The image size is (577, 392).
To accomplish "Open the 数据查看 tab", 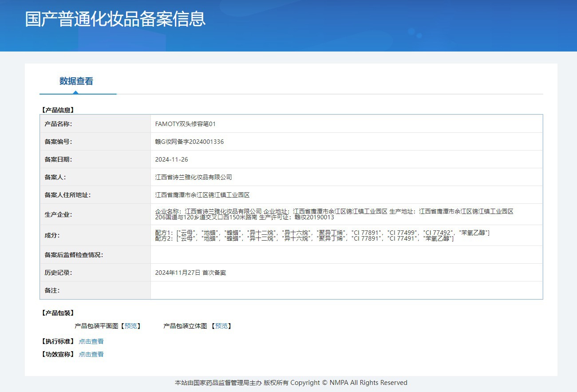I will coord(76,81).
